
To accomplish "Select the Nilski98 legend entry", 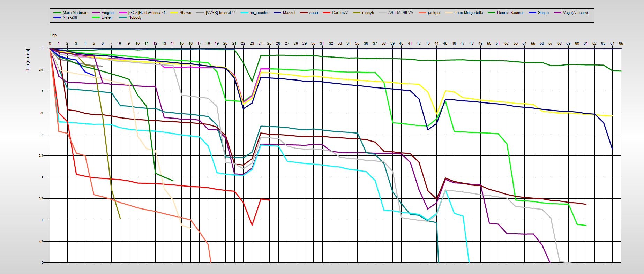I will coord(70,17).
